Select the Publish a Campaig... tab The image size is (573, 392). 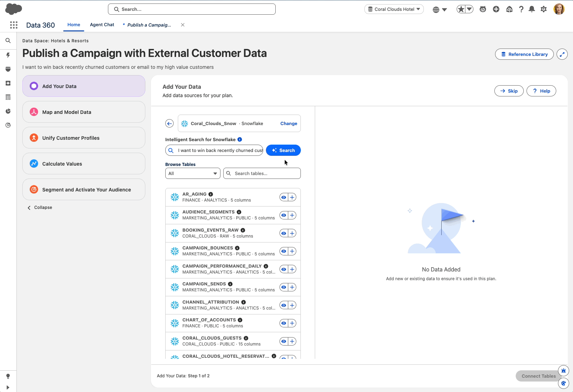pyautogui.click(x=149, y=25)
